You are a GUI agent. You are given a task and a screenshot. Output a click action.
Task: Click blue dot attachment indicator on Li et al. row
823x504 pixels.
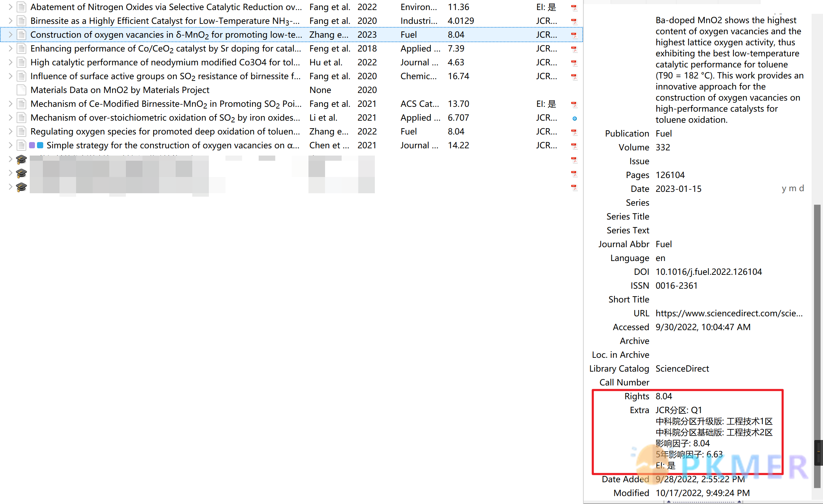tap(574, 118)
